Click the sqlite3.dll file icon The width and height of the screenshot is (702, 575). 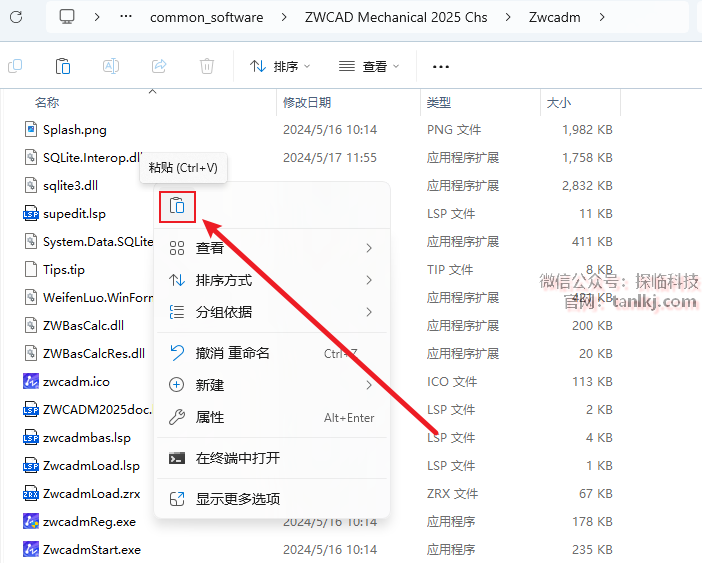(x=31, y=185)
